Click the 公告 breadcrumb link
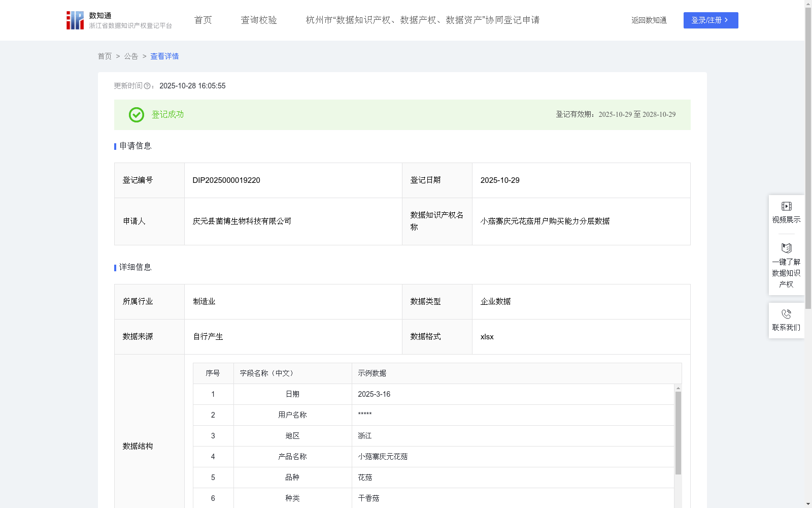Image resolution: width=812 pixels, height=508 pixels. pyautogui.click(x=131, y=56)
